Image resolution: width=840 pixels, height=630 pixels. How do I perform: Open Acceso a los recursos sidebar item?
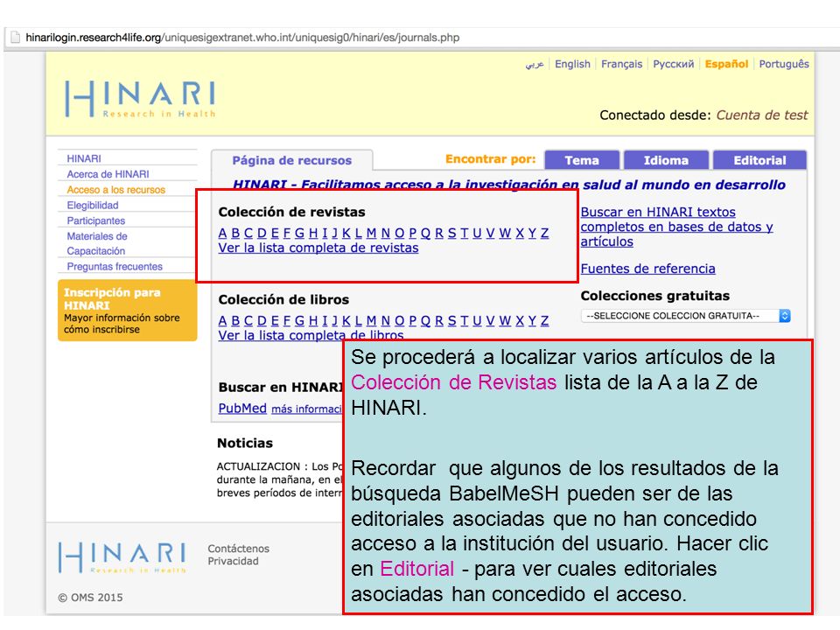pos(116,190)
